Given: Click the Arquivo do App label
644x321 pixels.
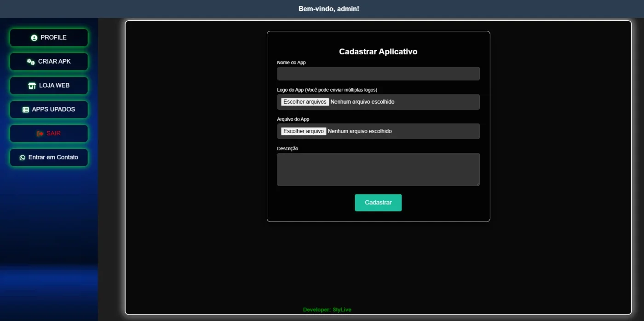Looking at the screenshot, I should coord(293,119).
